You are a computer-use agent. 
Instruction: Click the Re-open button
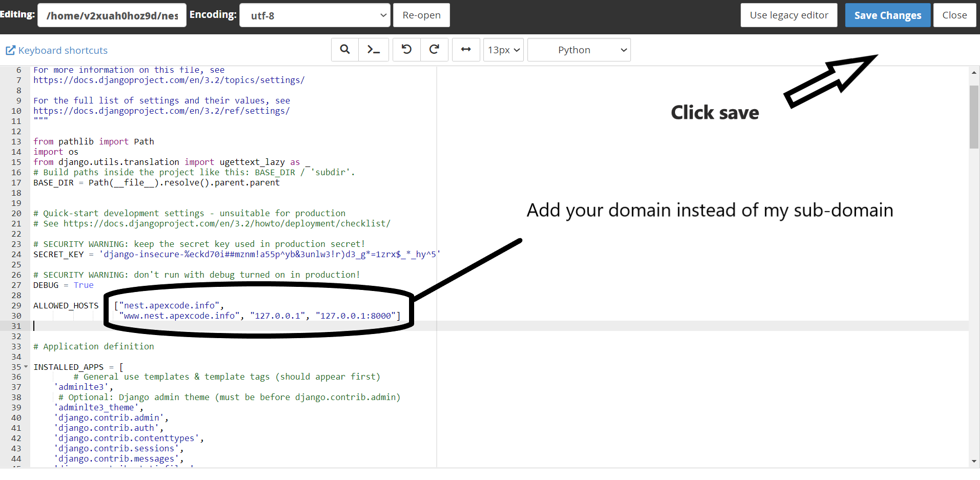(421, 15)
